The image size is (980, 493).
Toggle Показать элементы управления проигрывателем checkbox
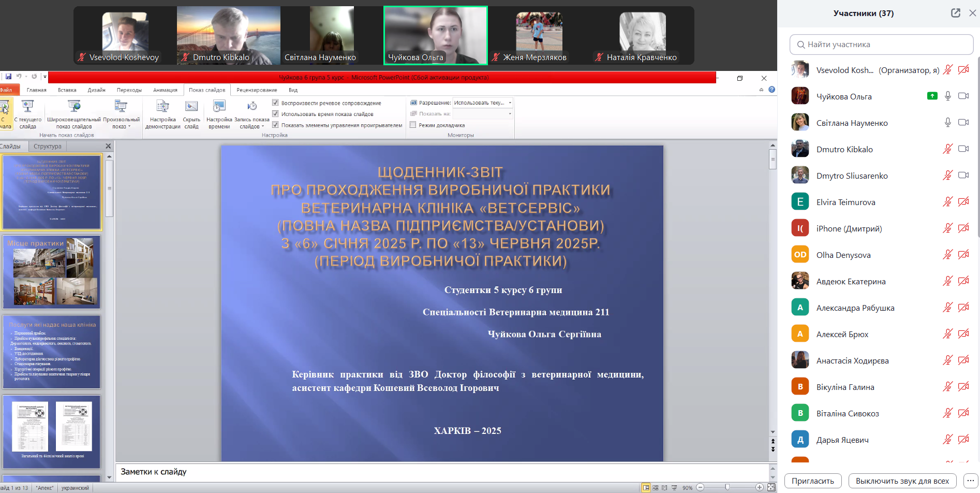click(275, 125)
